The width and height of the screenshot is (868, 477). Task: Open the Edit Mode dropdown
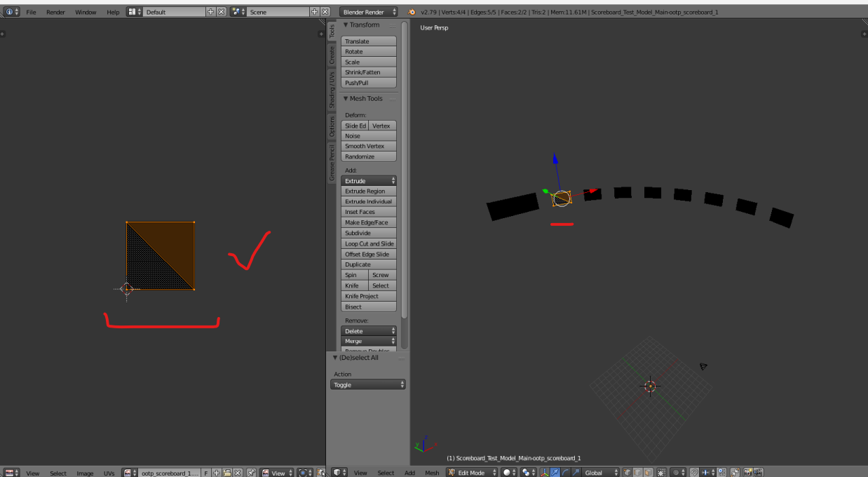tap(473, 473)
